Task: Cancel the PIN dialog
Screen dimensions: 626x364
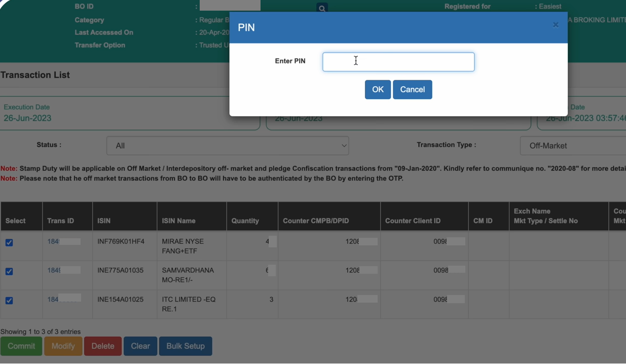Action: pos(412,90)
